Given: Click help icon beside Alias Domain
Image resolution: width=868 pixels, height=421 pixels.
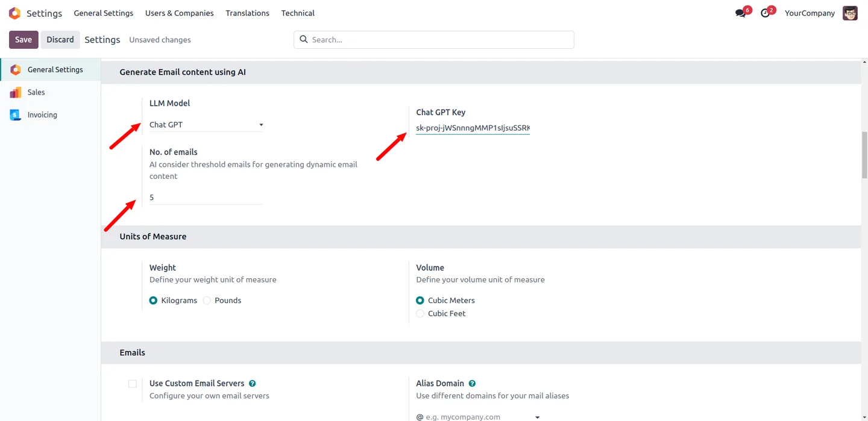Looking at the screenshot, I should [472, 384].
